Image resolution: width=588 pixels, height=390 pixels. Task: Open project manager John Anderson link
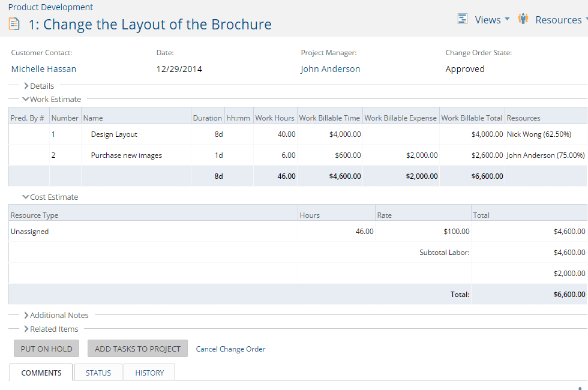coord(330,69)
